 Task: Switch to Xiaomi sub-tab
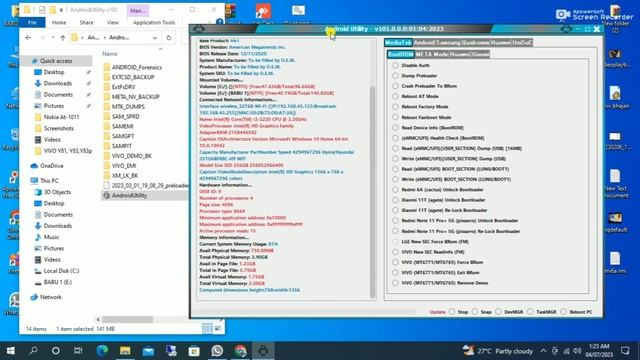480,54
